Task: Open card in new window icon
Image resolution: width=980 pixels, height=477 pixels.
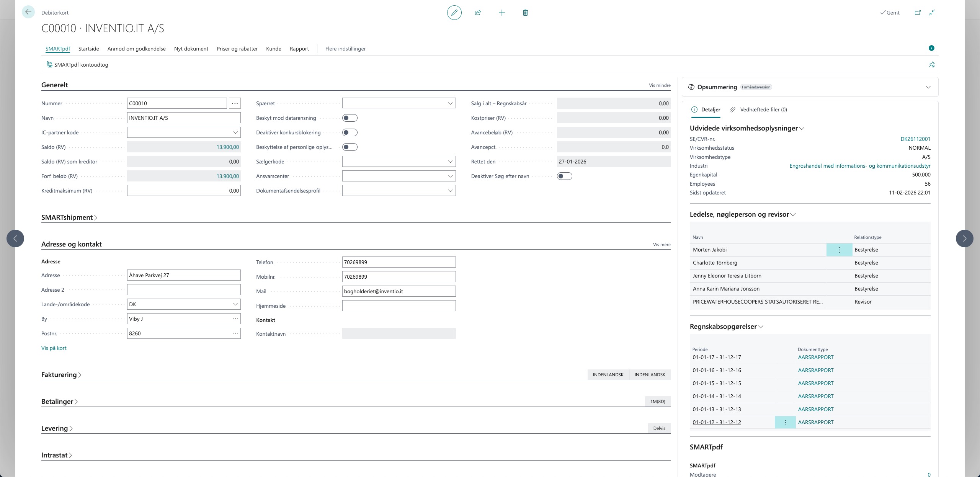Action: pos(918,13)
